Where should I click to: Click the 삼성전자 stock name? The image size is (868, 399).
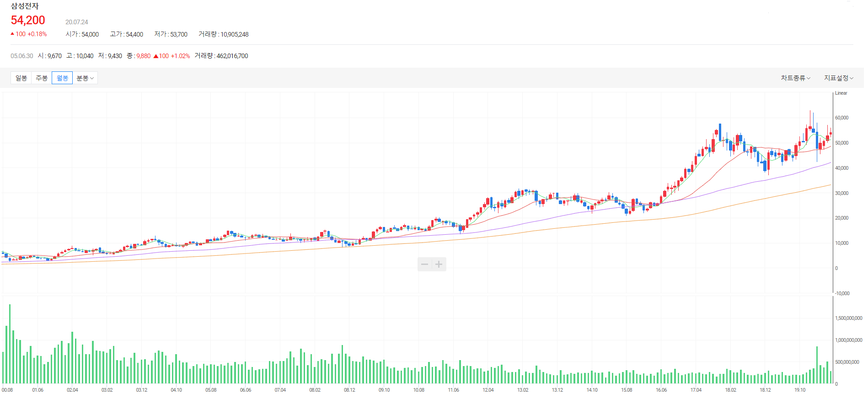click(x=25, y=6)
